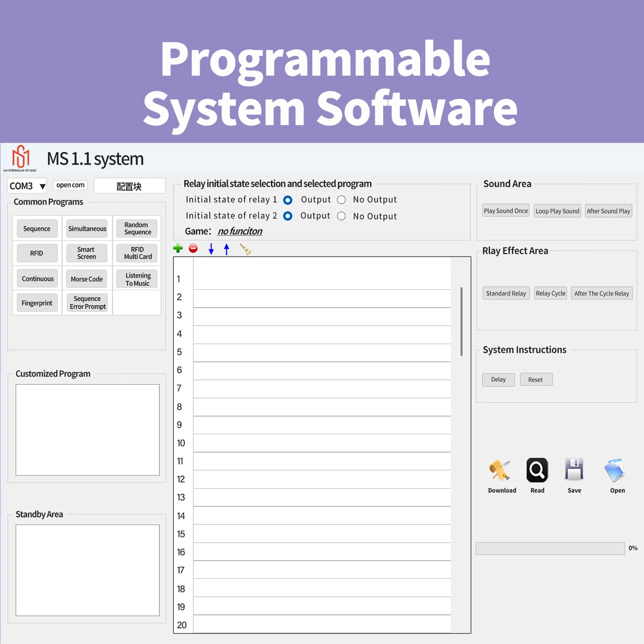Click the Loop Play Sound button
Viewport: 644px width, 644px height.
pos(557,211)
